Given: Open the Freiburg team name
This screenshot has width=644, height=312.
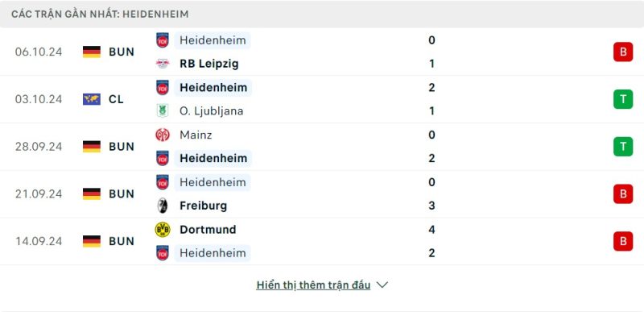Looking at the screenshot, I should [x=204, y=206].
